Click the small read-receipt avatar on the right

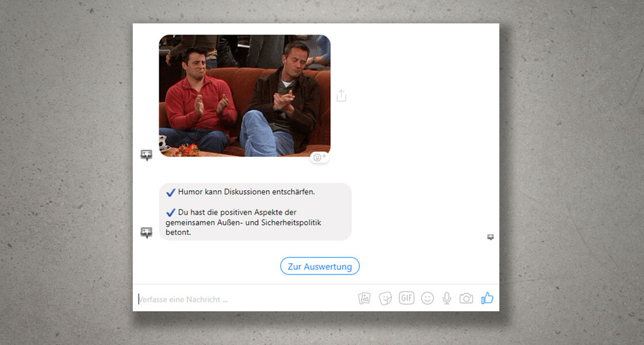click(490, 237)
